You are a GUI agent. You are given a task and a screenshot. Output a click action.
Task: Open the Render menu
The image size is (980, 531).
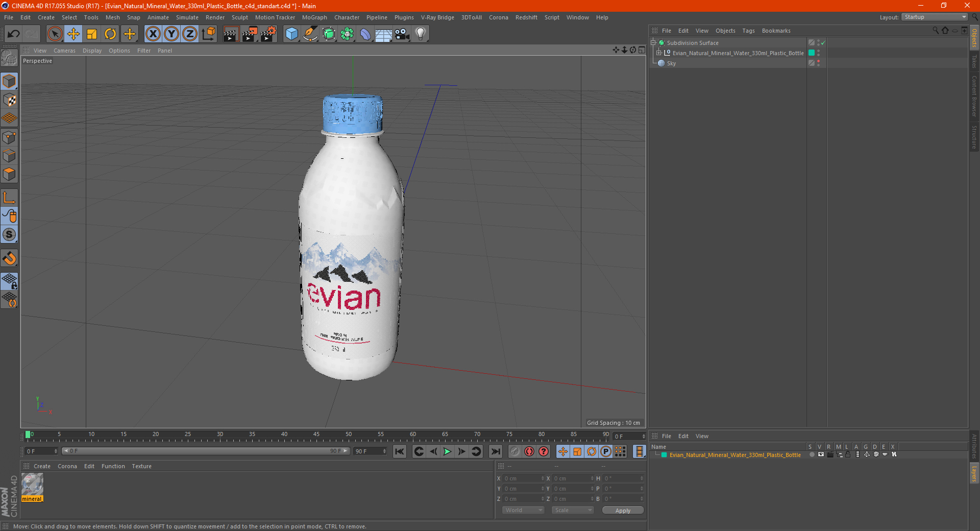(x=215, y=17)
